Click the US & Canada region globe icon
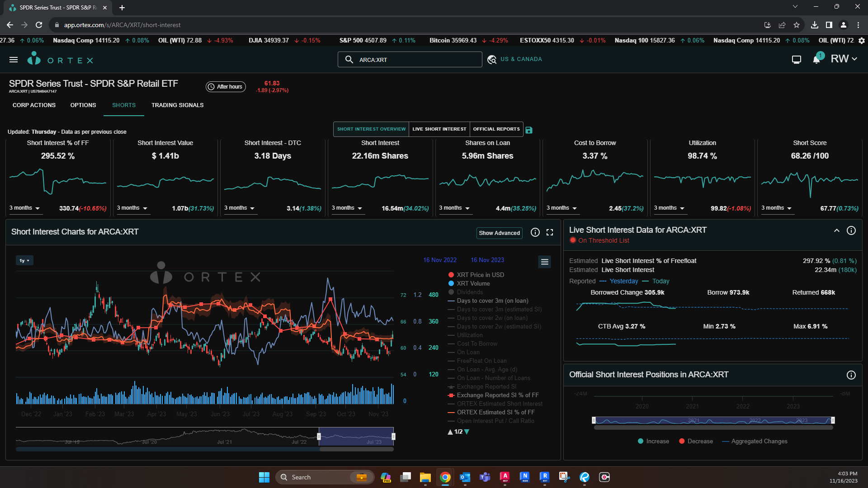The height and width of the screenshot is (488, 868). tap(492, 59)
